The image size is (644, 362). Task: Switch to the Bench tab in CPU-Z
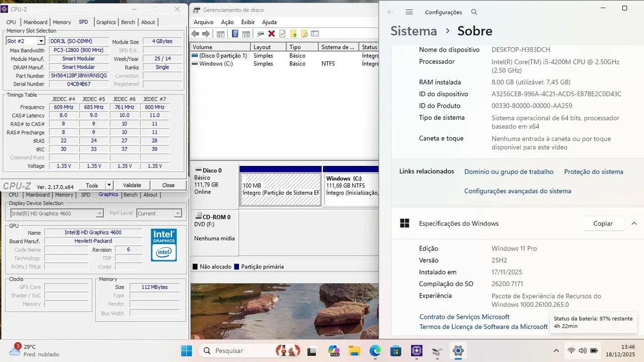(x=128, y=22)
